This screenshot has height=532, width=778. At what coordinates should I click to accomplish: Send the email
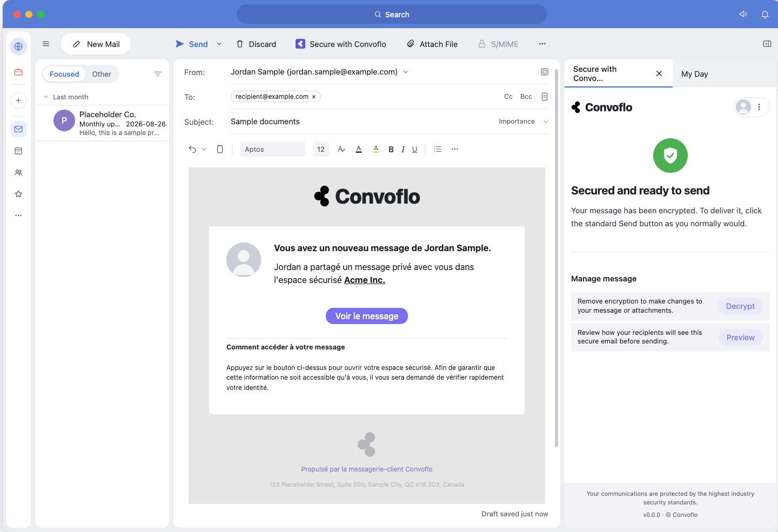coord(192,44)
